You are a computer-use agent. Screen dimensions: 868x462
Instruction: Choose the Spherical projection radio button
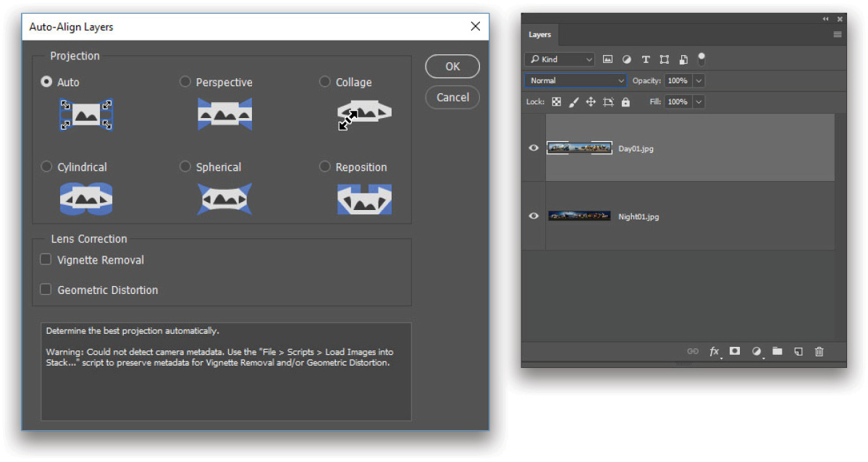pos(185,167)
